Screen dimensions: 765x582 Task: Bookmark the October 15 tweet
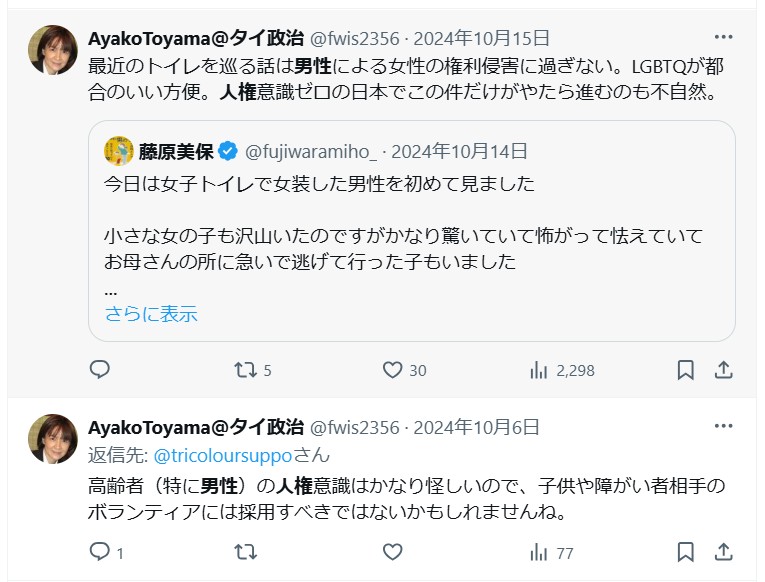(686, 370)
